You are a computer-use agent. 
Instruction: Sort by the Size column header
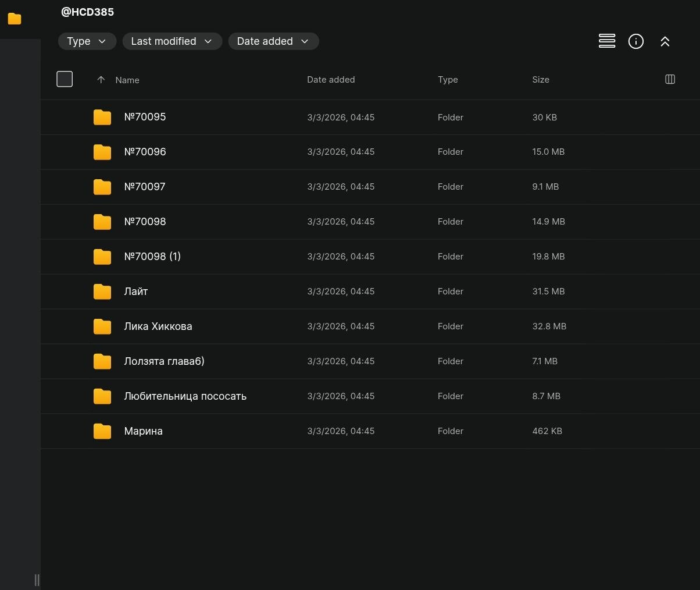(x=540, y=80)
